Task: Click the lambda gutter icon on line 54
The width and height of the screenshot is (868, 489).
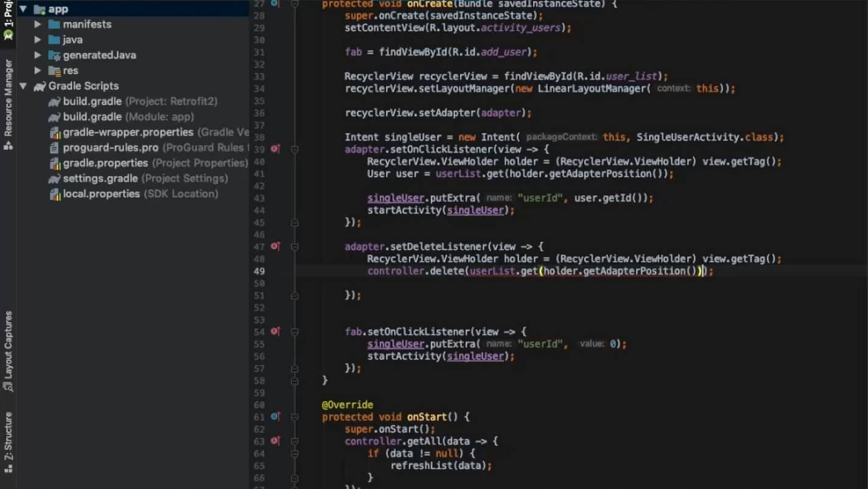Action: point(275,331)
